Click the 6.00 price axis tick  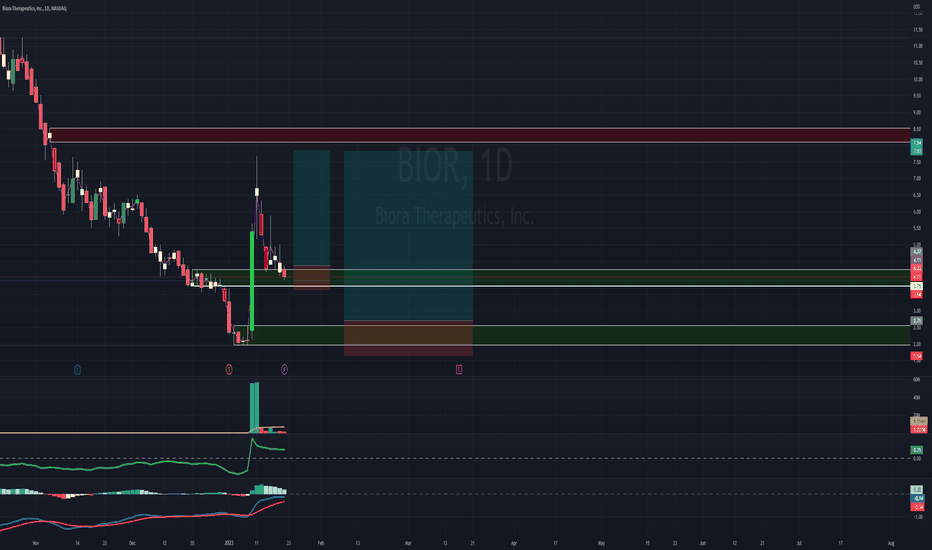917,212
